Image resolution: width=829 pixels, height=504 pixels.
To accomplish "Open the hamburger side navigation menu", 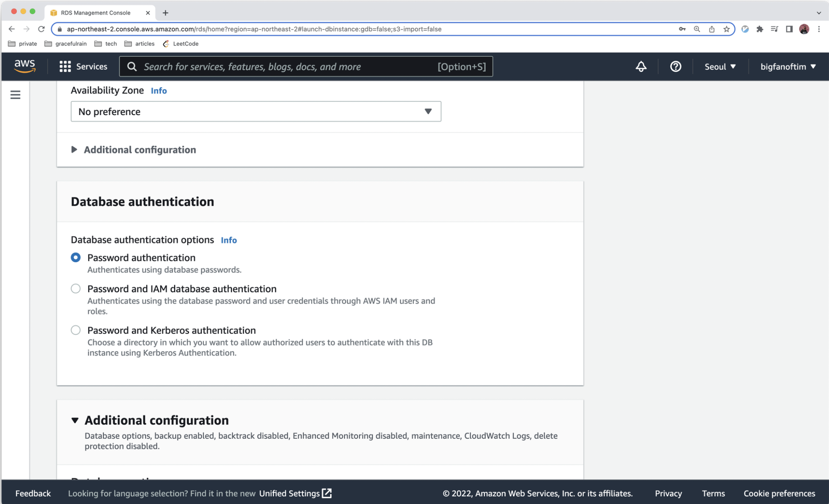I will click(x=15, y=95).
